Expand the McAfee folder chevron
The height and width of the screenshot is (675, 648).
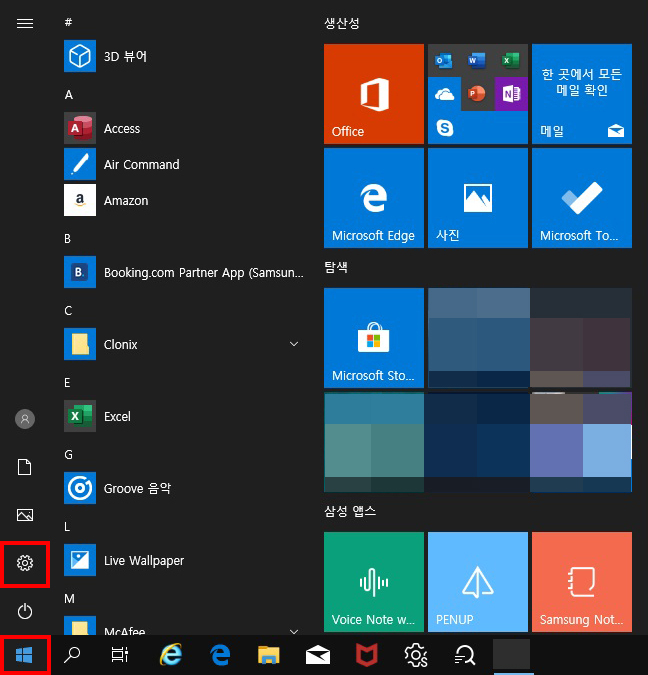[x=294, y=631]
